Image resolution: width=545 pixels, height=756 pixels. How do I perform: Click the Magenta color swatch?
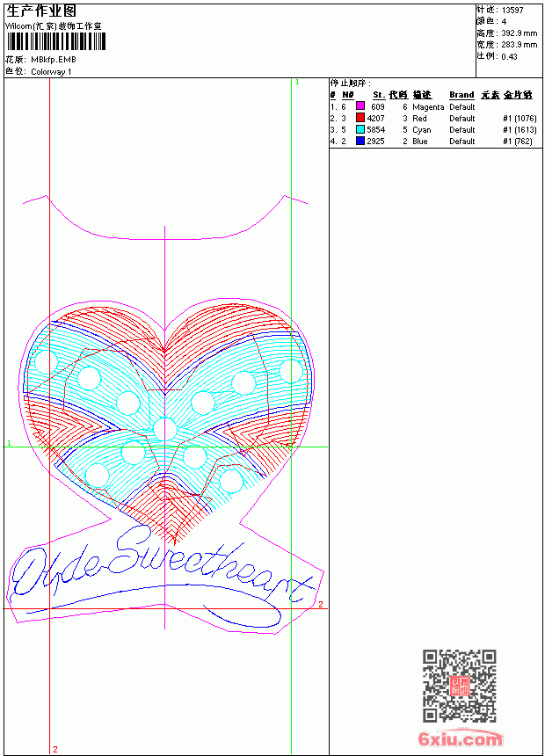coord(360,106)
